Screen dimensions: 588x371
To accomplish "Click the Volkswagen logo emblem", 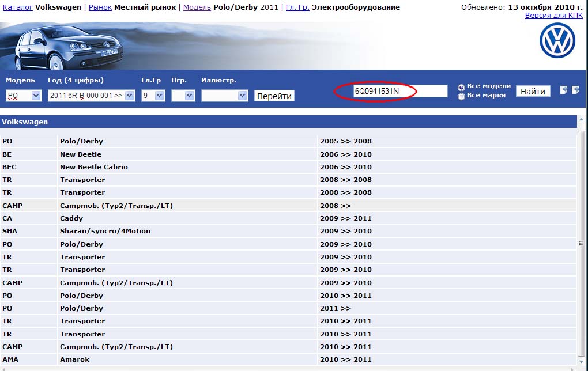I will (557, 40).
